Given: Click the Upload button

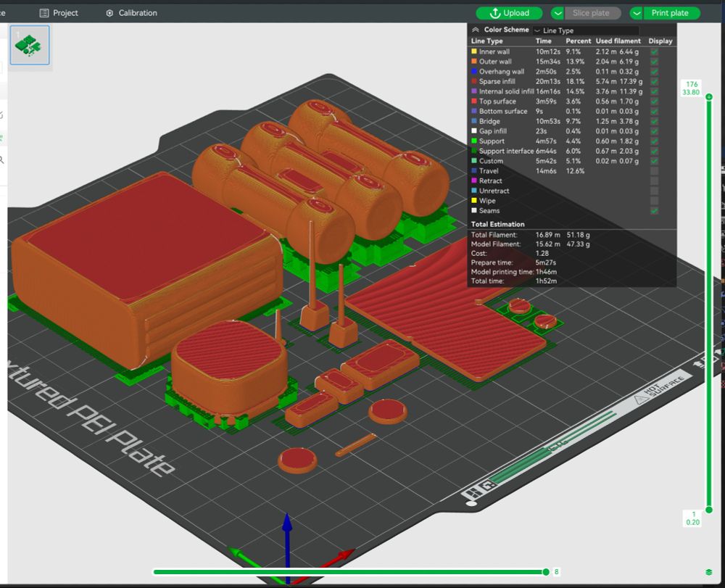Looking at the screenshot, I should pos(509,13).
